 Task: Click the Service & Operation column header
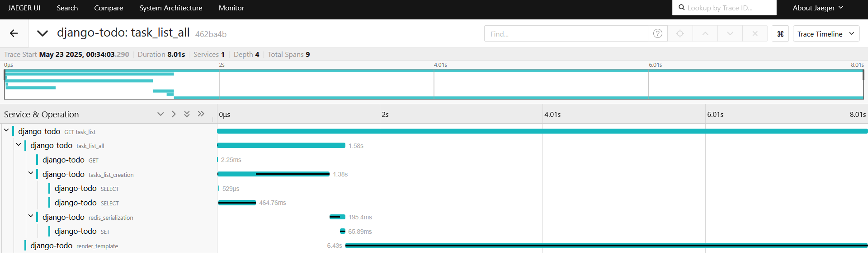(42, 114)
